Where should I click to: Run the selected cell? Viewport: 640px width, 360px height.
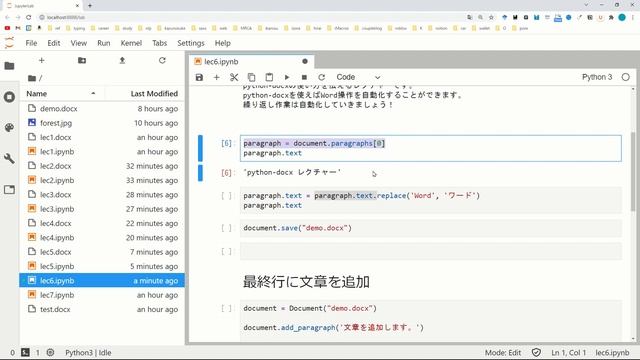click(x=287, y=77)
